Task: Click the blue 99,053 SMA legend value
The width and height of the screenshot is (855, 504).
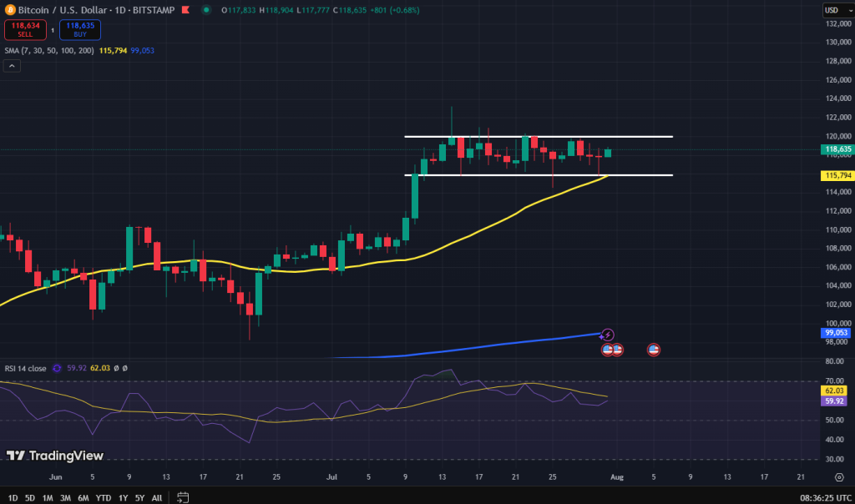Action: coord(142,51)
